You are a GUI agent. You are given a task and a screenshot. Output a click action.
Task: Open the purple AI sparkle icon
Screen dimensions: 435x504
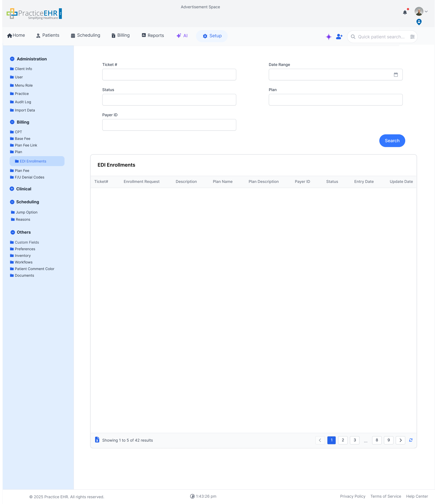coord(329,37)
